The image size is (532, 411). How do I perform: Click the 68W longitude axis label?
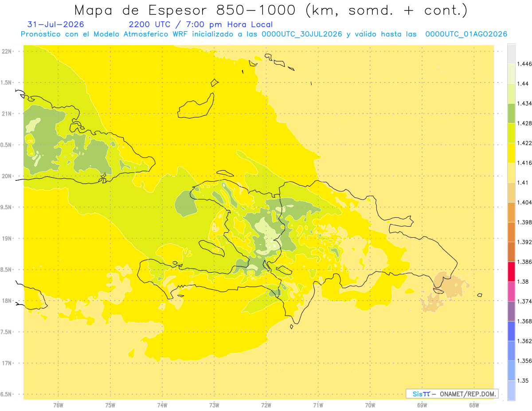click(474, 405)
